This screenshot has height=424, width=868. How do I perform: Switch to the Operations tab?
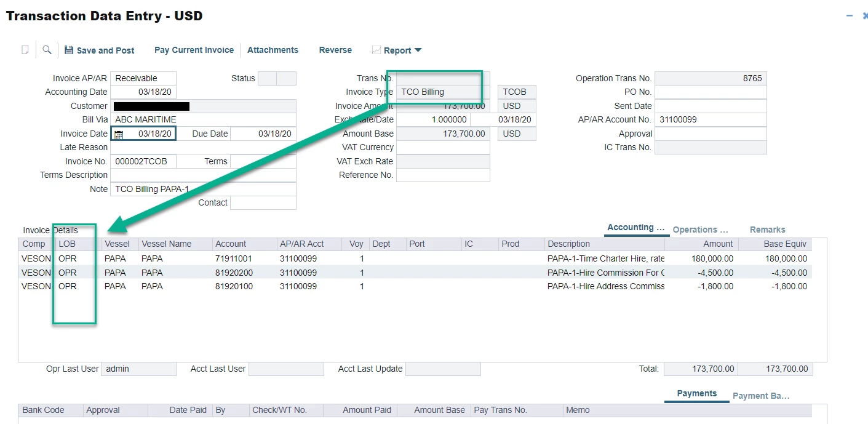[x=700, y=230]
